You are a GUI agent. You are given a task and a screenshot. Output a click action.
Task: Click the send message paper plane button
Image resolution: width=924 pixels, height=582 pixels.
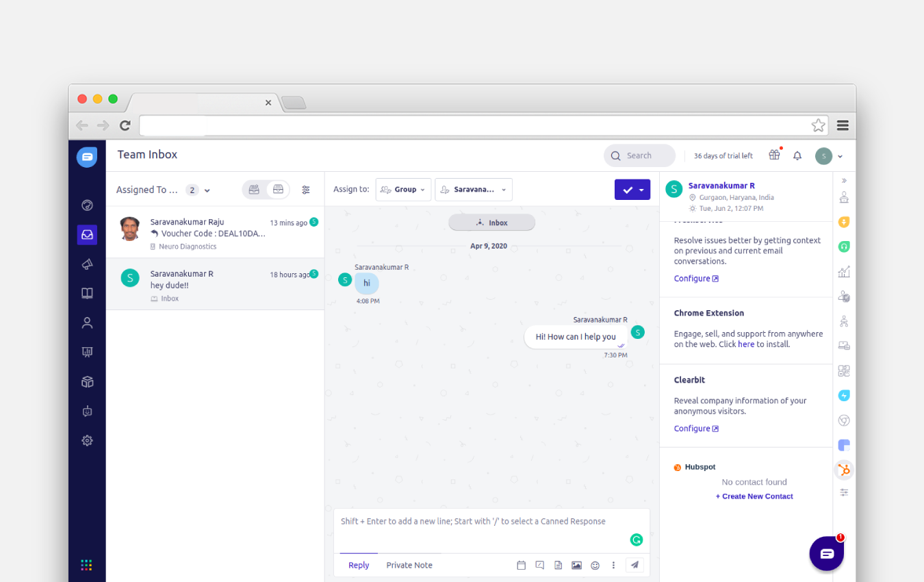[634, 566]
